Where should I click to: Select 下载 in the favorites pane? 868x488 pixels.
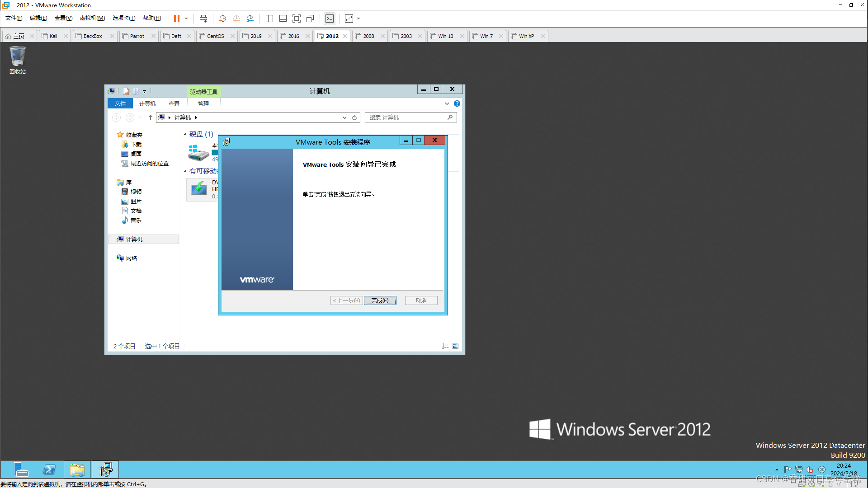[x=132, y=145]
